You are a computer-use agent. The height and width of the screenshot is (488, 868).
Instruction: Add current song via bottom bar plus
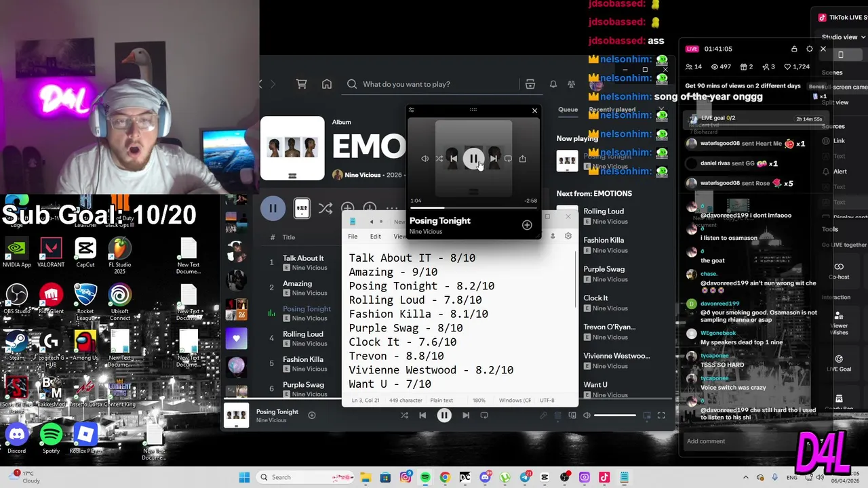click(x=312, y=415)
